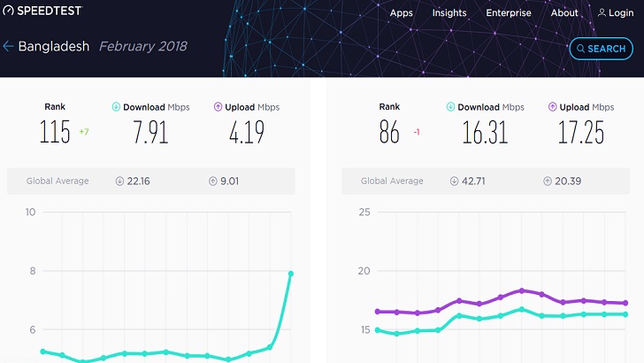Click the upload icon beside 4.19 Mbps heading
The width and height of the screenshot is (644, 363).
click(218, 107)
